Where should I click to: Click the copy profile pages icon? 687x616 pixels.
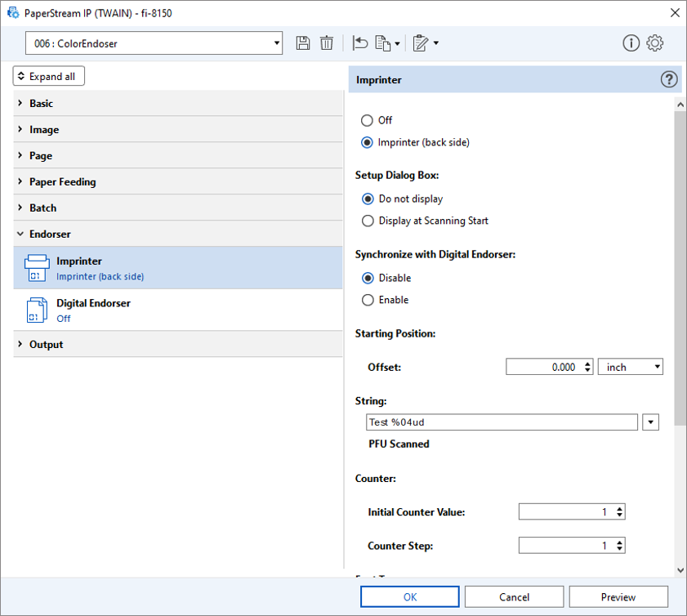point(383,43)
